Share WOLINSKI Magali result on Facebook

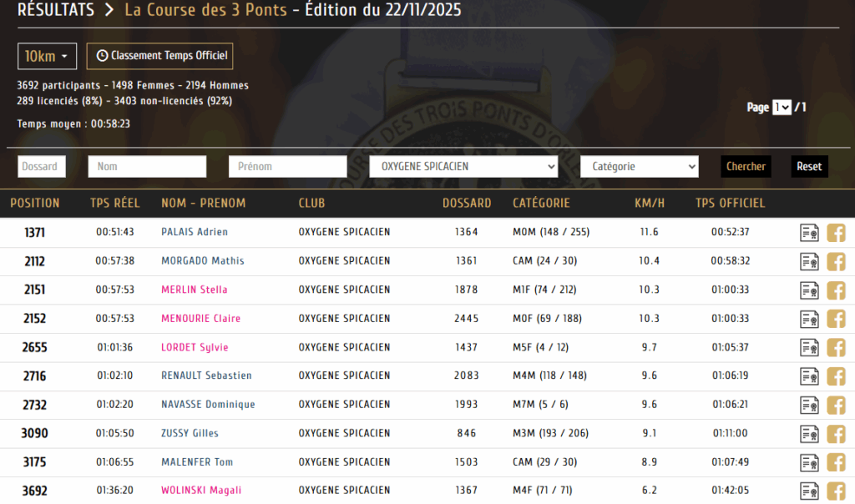(836, 491)
